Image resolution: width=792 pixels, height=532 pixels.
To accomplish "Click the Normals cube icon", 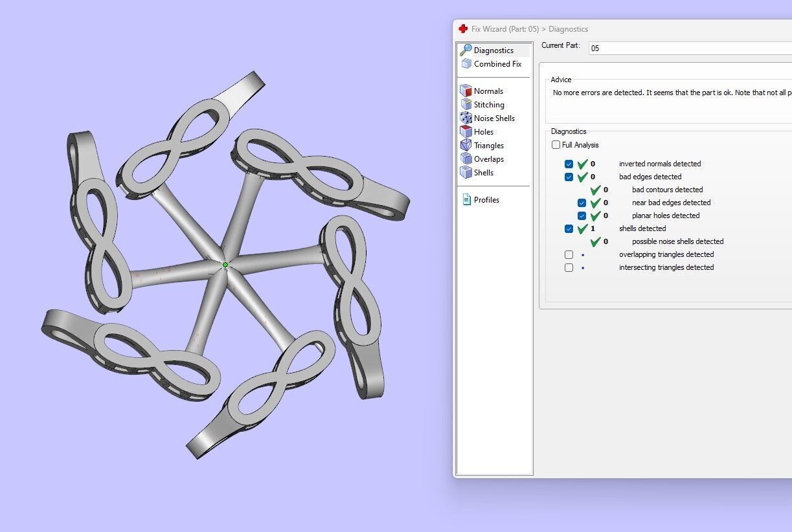I will click(466, 91).
